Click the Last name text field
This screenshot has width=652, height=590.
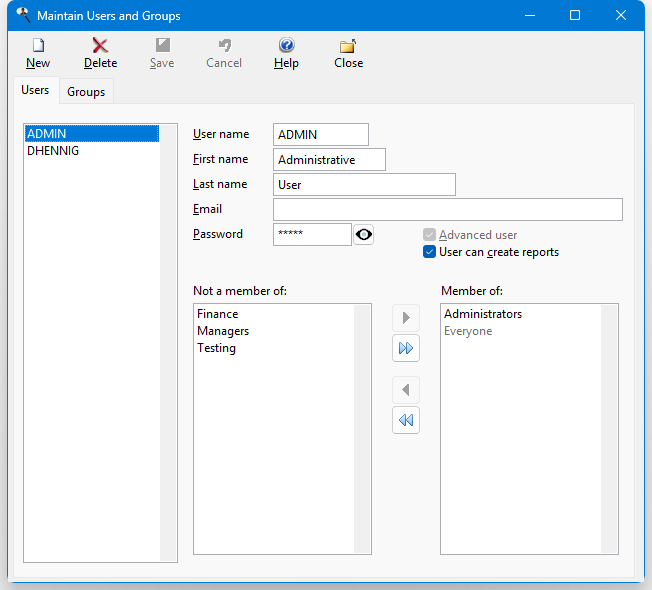(x=364, y=184)
